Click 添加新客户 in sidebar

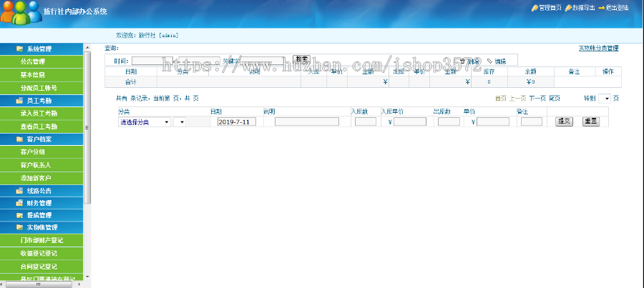tap(42, 179)
